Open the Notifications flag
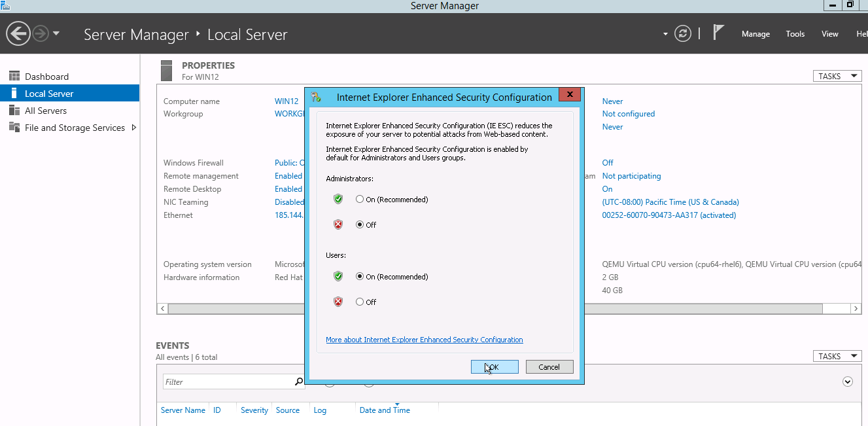Image resolution: width=868 pixels, height=426 pixels. (x=718, y=32)
